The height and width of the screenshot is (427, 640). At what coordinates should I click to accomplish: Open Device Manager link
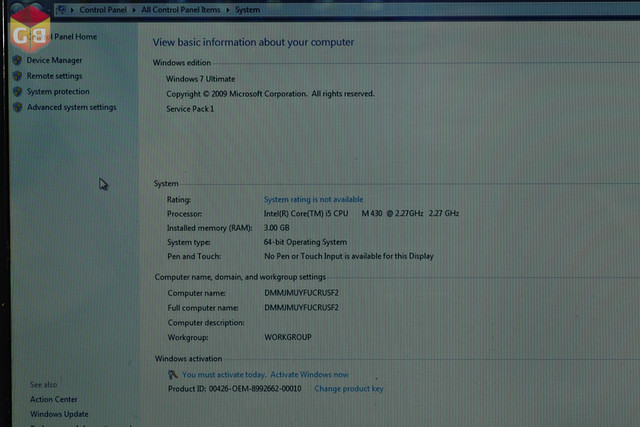tap(54, 60)
